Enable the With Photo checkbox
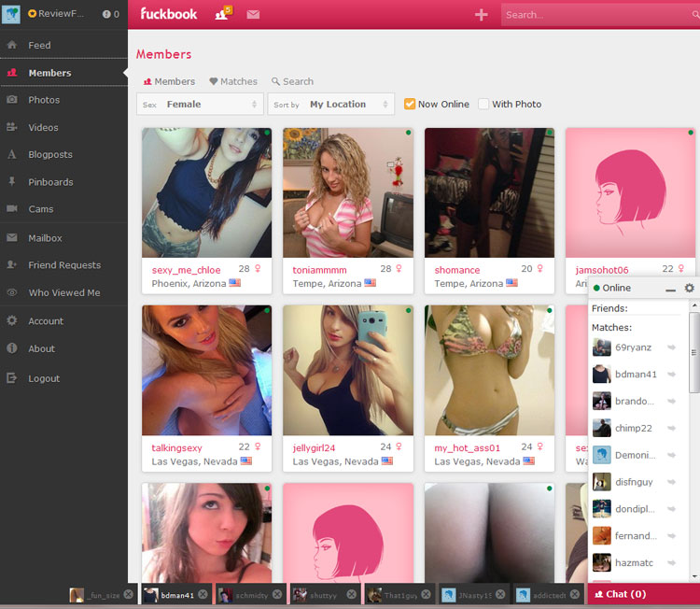700x609 pixels. point(483,104)
